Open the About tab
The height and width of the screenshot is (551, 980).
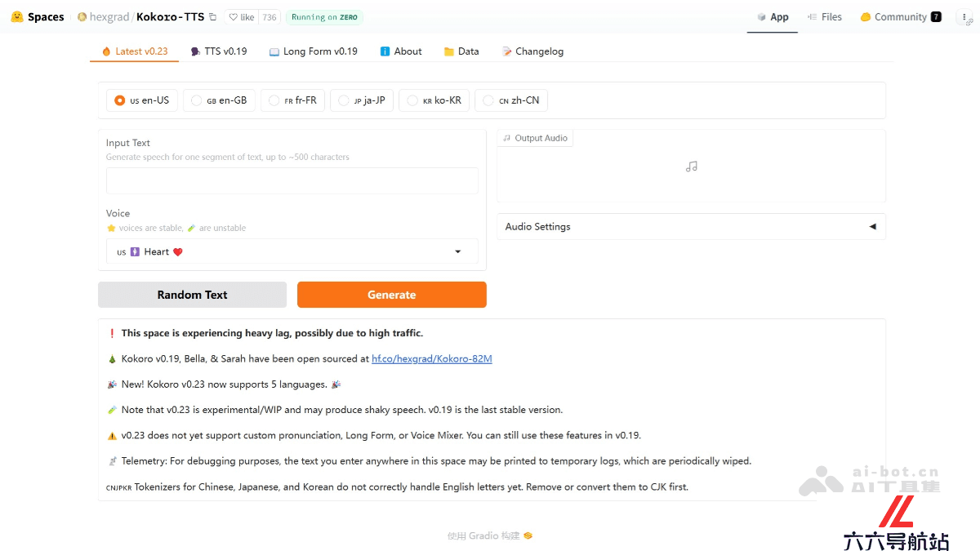401,51
